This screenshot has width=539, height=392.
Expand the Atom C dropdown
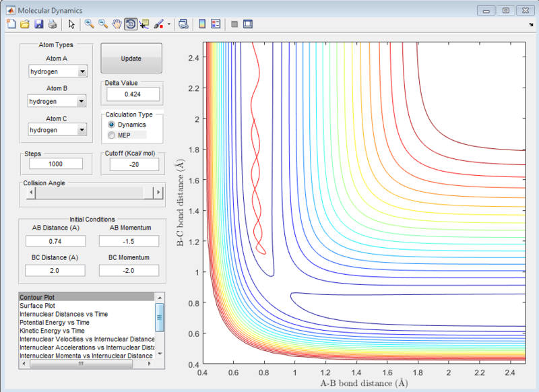click(82, 129)
